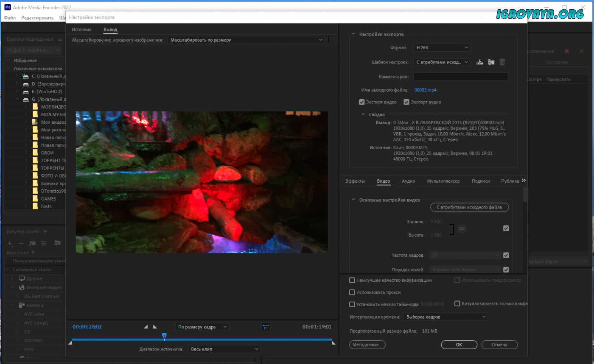Enable Наилучшее качество визуализации checkbox
Viewport: 594px width, 364px height.
coord(352,280)
